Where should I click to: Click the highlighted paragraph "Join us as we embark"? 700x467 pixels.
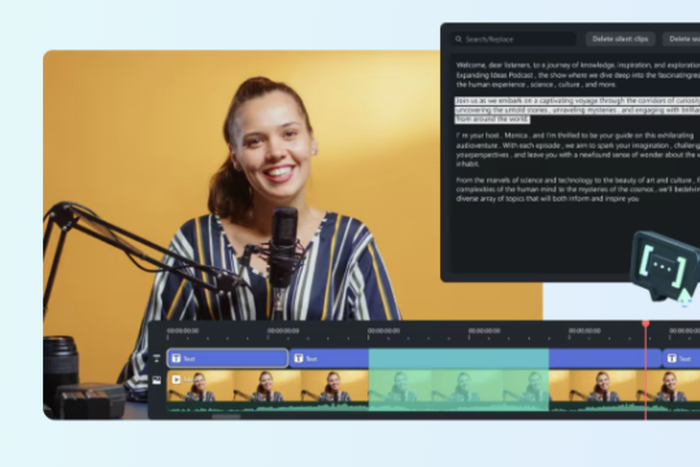tap(578, 110)
